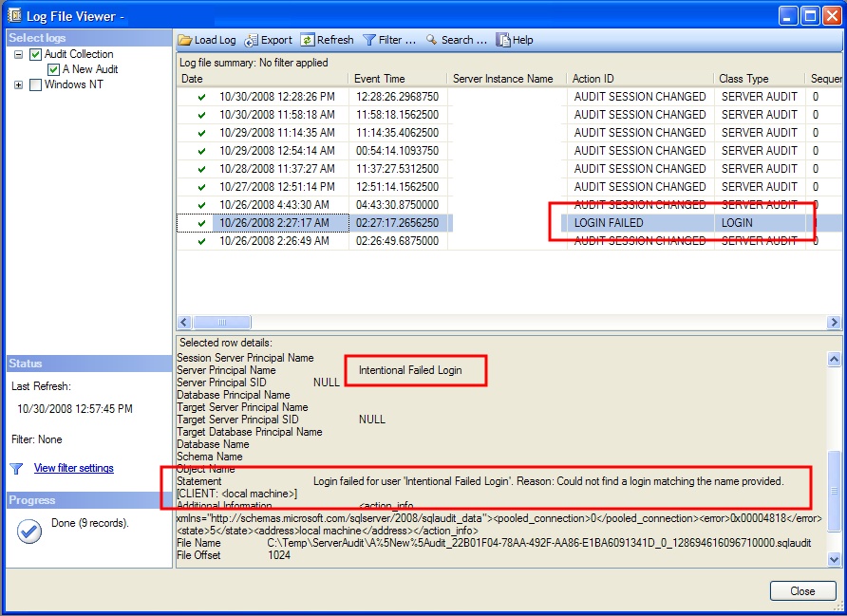Viewport: 847px width, 616px height.
Task: Uncheck the A New Audit checkbox
Action: (x=53, y=69)
